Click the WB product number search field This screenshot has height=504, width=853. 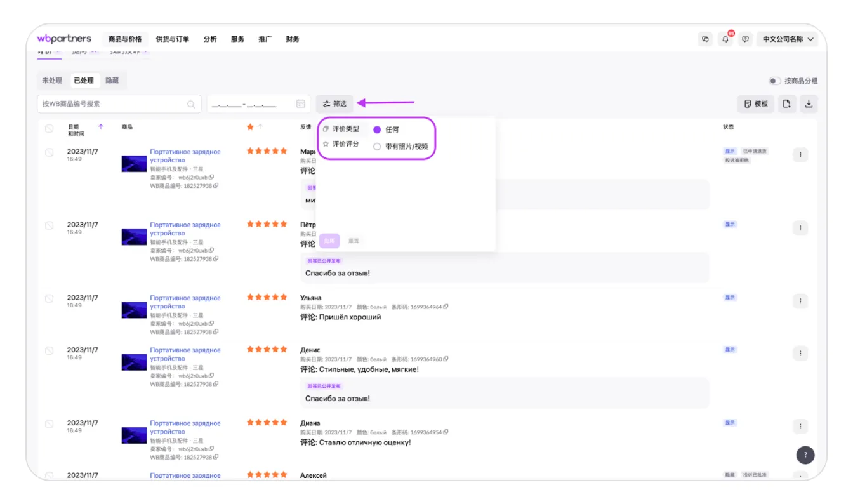coord(119,104)
